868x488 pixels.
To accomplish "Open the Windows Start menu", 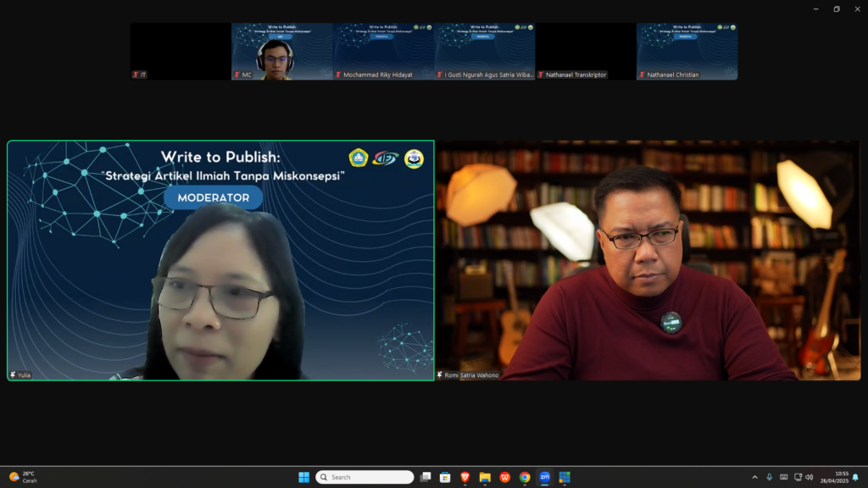I will [x=303, y=477].
